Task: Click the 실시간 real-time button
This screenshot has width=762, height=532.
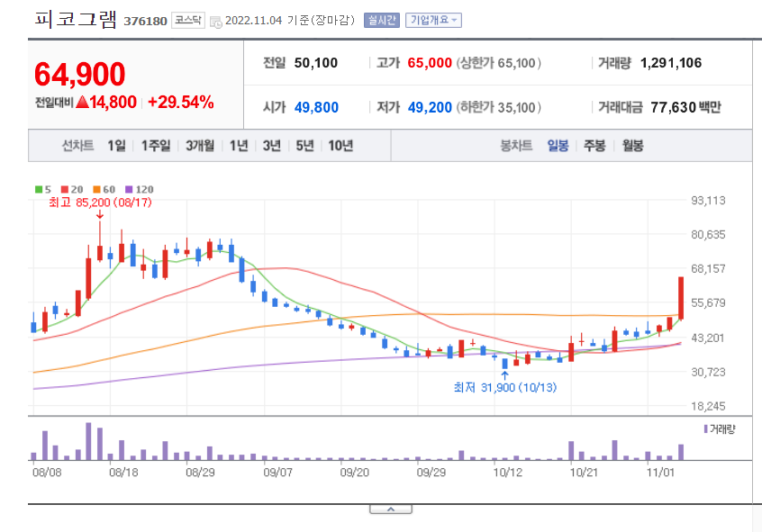Action: tap(382, 21)
